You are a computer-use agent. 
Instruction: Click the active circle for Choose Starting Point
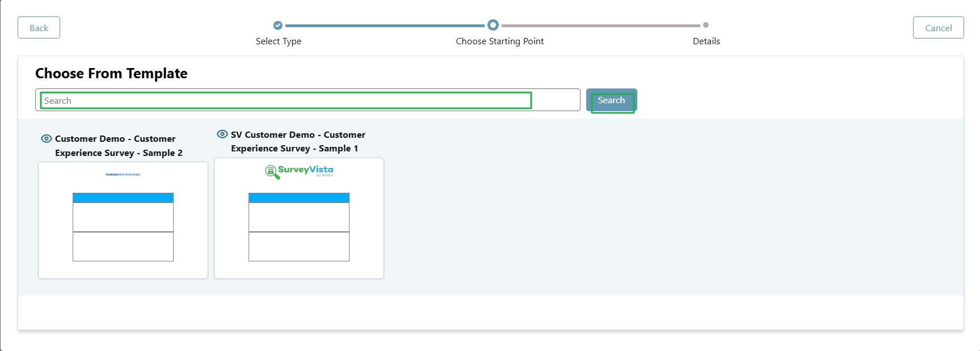pos(492,25)
